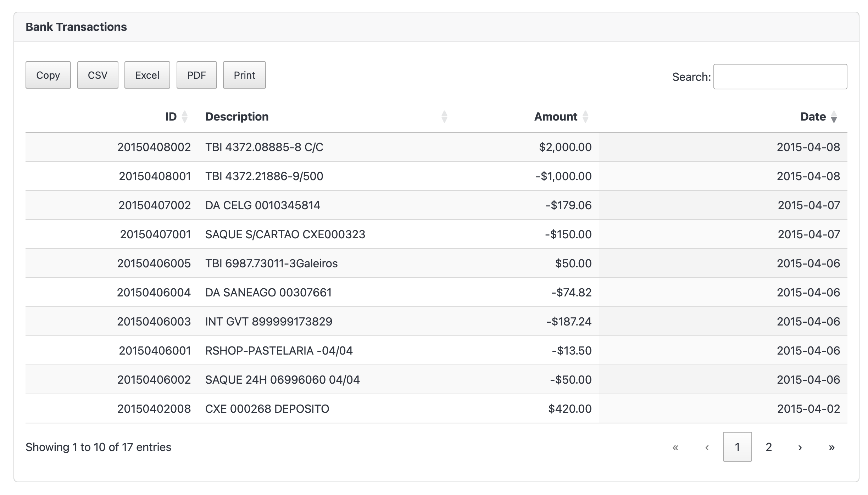Click the previous-page left chevron

point(707,447)
